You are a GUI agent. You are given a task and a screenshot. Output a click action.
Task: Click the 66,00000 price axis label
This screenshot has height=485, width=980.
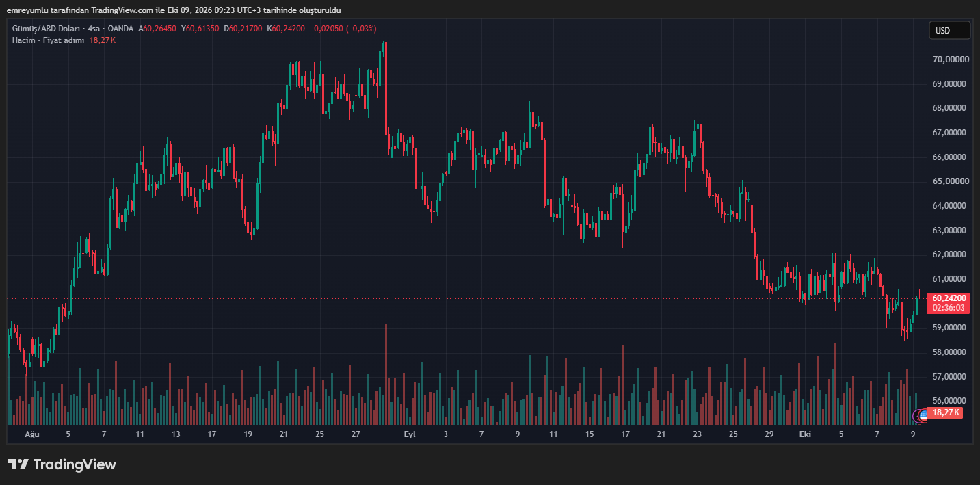pos(951,157)
